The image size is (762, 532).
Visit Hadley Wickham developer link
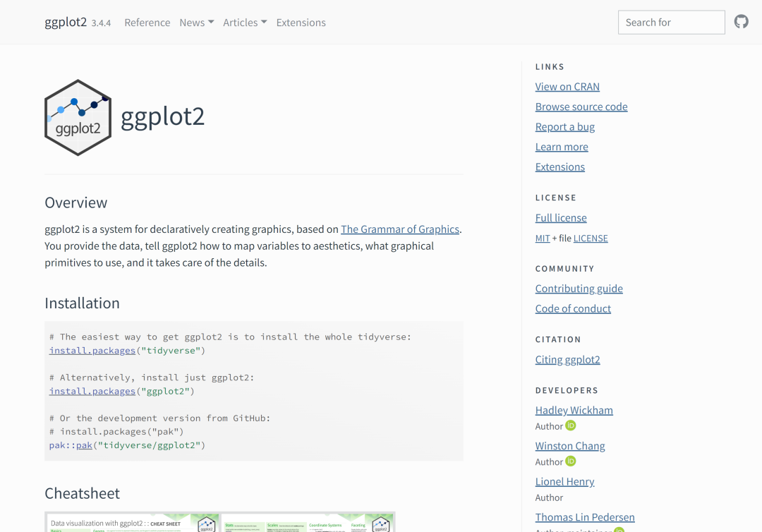click(574, 410)
